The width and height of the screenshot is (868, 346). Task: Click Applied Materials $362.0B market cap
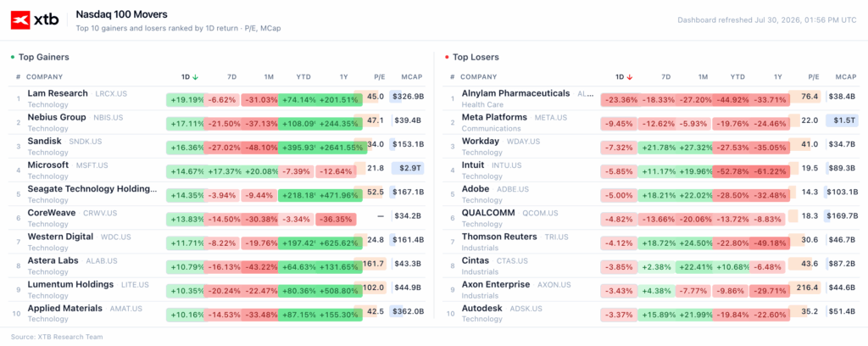408,310
